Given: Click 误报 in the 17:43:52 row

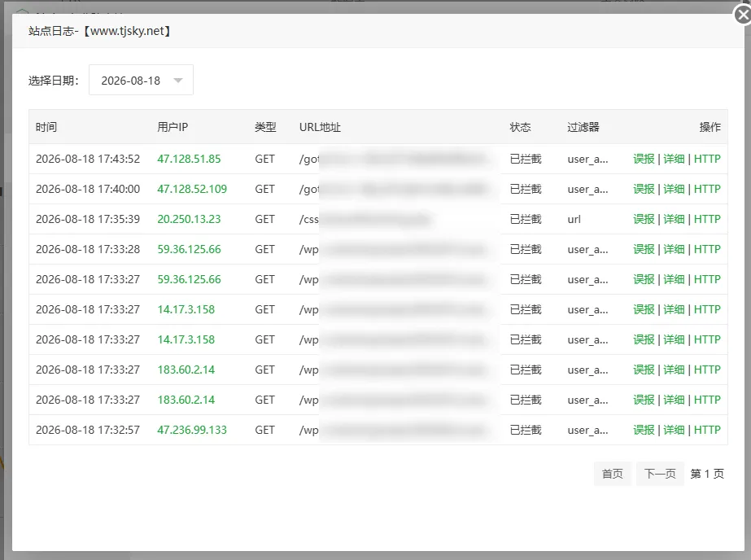Looking at the screenshot, I should click(644, 159).
